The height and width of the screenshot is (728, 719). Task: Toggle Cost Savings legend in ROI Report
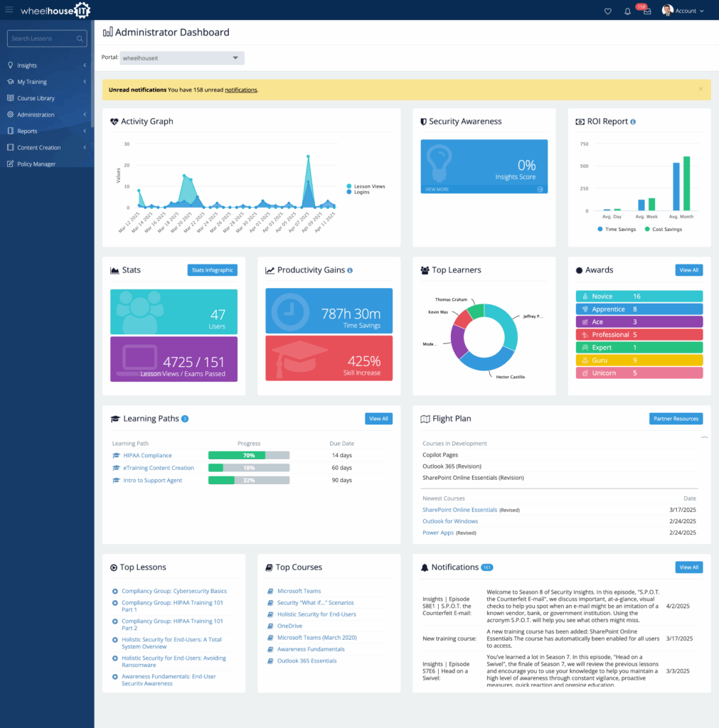tap(664, 230)
